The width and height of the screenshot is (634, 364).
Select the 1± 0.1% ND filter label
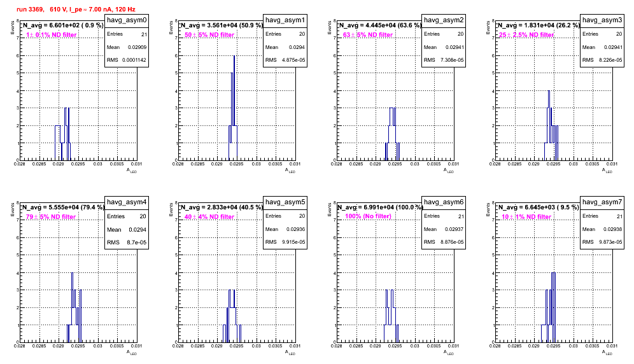point(52,35)
